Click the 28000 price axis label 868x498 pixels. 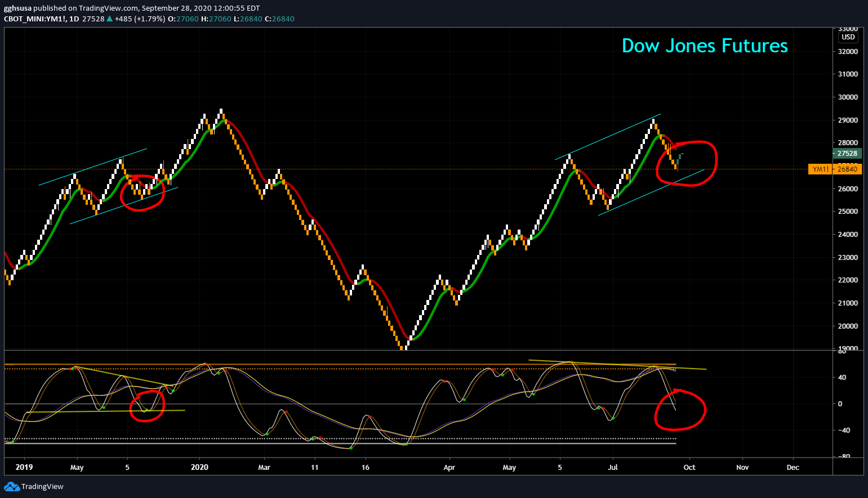(848, 142)
